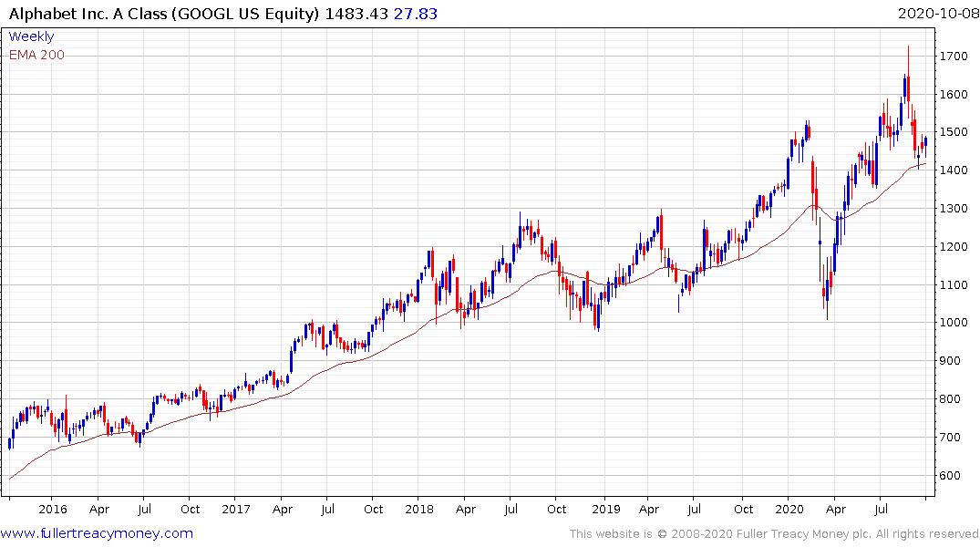Select the last price value 1483.43
The image size is (980, 547).
356,14
